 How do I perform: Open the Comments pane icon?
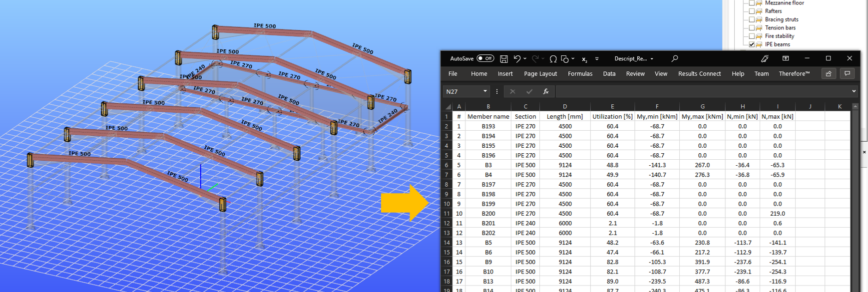(x=847, y=73)
